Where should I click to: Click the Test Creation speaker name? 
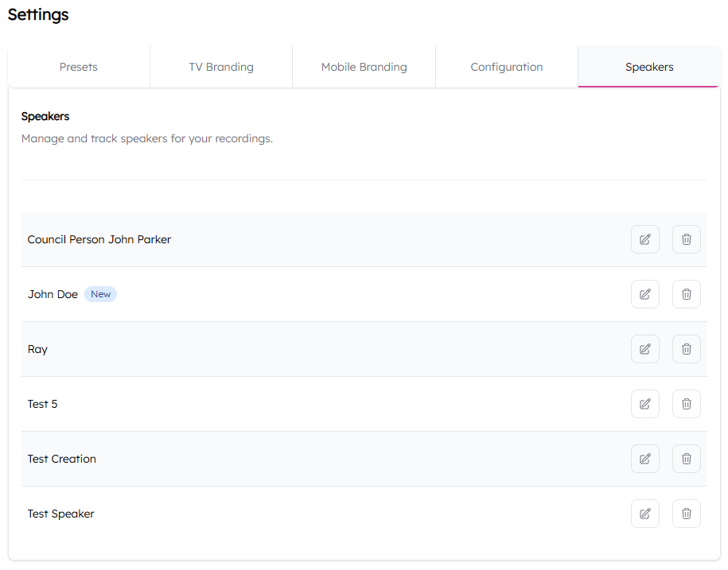coord(62,459)
